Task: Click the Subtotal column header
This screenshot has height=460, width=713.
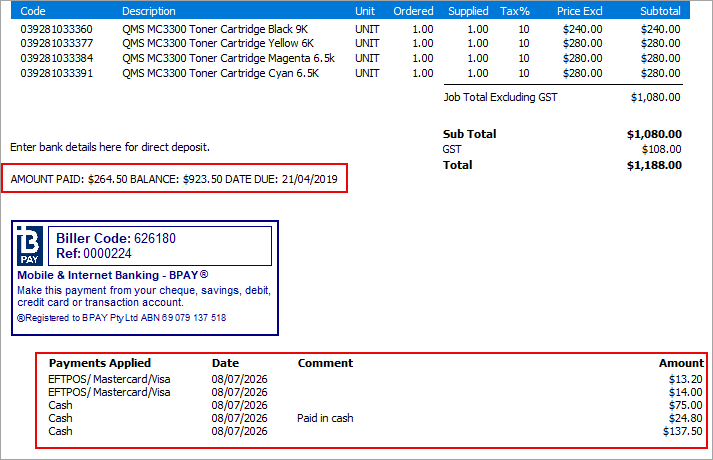Action: click(660, 11)
